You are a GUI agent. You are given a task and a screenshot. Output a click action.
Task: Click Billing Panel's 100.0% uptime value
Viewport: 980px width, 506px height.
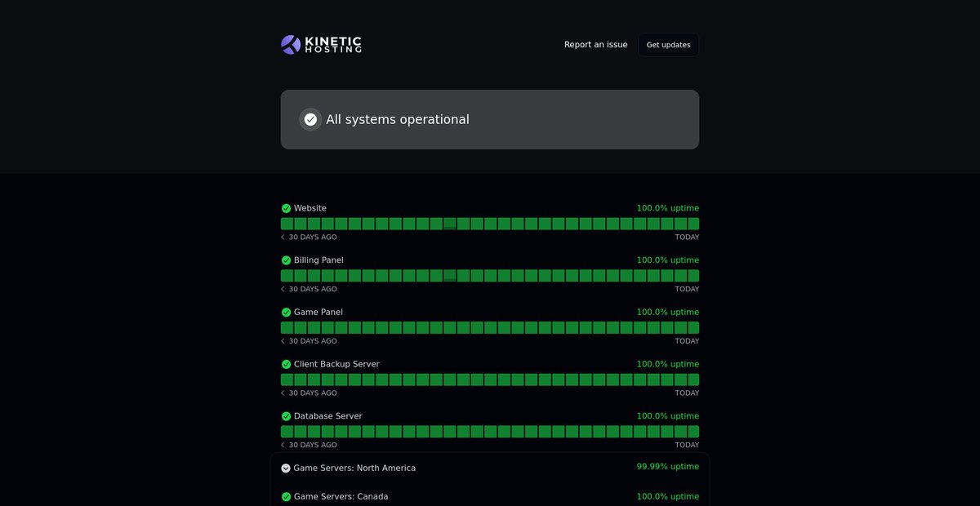(x=668, y=260)
